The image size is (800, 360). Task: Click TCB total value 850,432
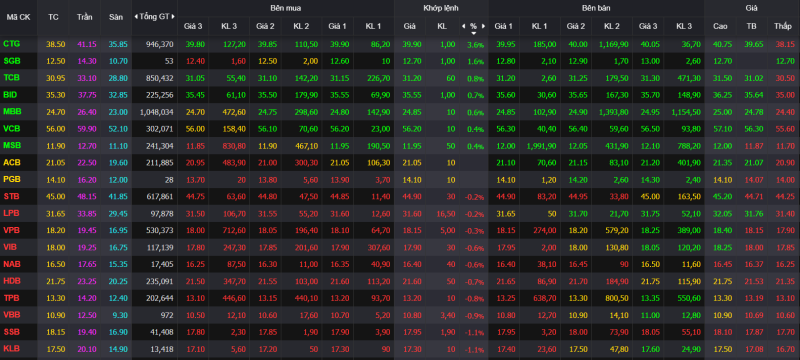coord(160,78)
